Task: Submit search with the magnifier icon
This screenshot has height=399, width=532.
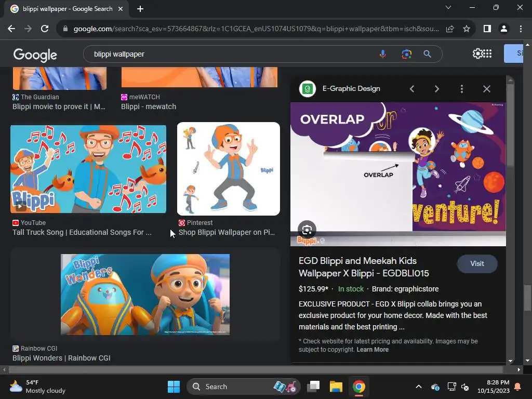Action: tap(428, 54)
